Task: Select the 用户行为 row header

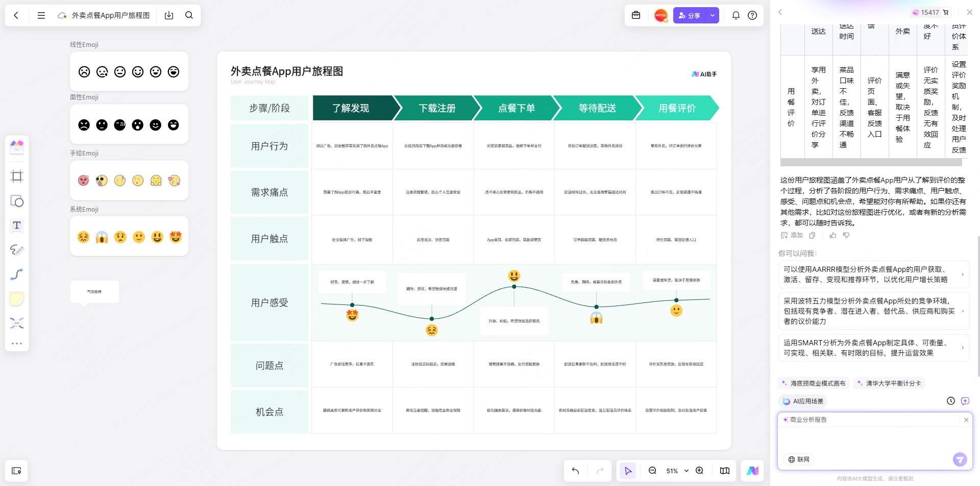Action: pyautogui.click(x=269, y=146)
